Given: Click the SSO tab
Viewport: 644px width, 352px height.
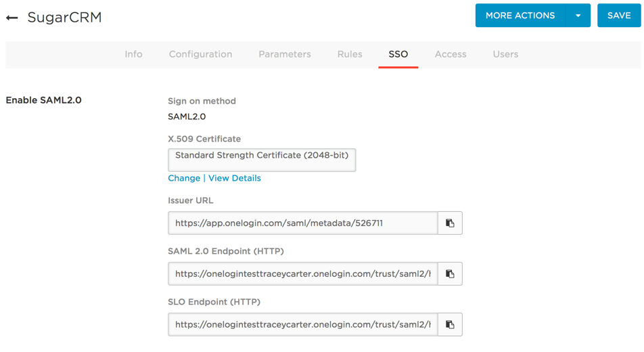Looking at the screenshot, I should (398, 54).
